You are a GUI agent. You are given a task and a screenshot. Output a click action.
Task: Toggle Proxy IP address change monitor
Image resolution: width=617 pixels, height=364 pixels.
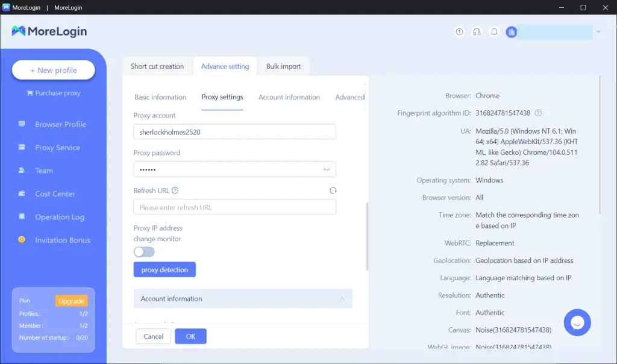[144, 252]
